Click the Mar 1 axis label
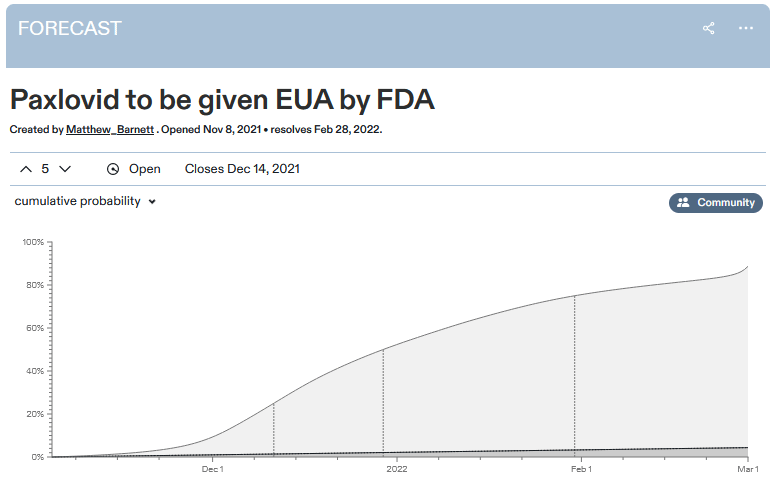772x477 pixels. tap(748, 469)
